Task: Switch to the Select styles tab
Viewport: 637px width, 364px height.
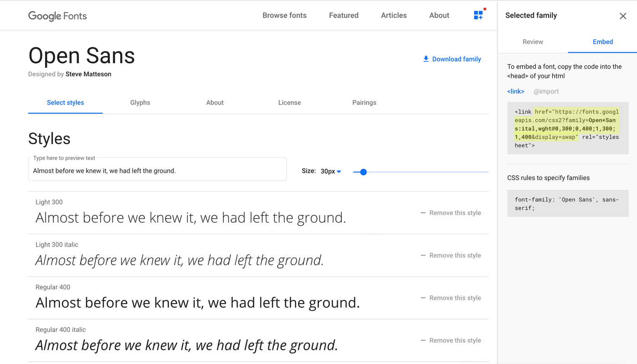Action: pyautogui.click(x=66, y=103)
